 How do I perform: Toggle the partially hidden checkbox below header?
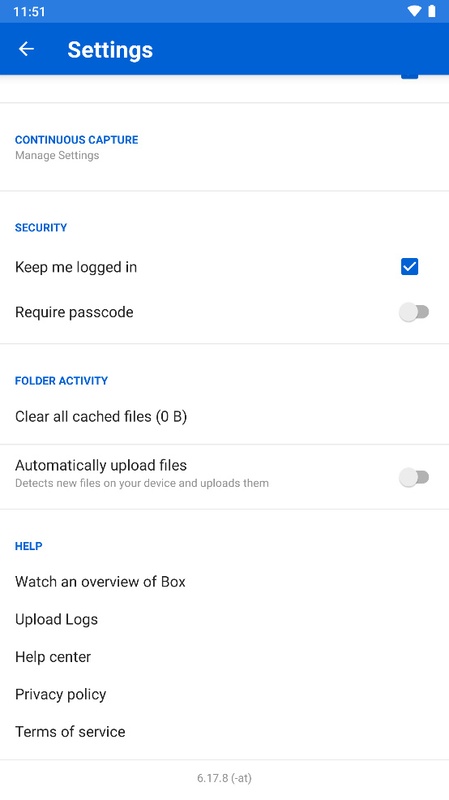(x=409, y=76)
